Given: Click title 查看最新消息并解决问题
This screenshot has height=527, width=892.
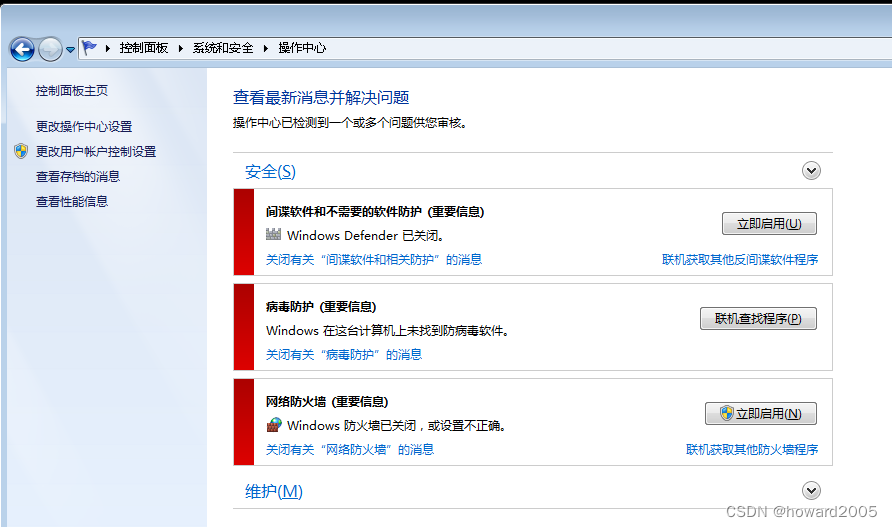Looking at the screenshot, I should pyautogui.click(x=321, y=97).
